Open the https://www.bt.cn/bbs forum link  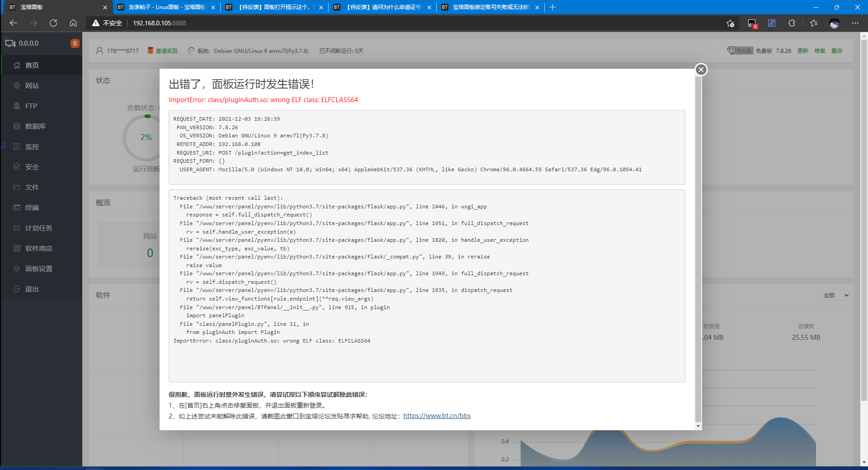437,416
